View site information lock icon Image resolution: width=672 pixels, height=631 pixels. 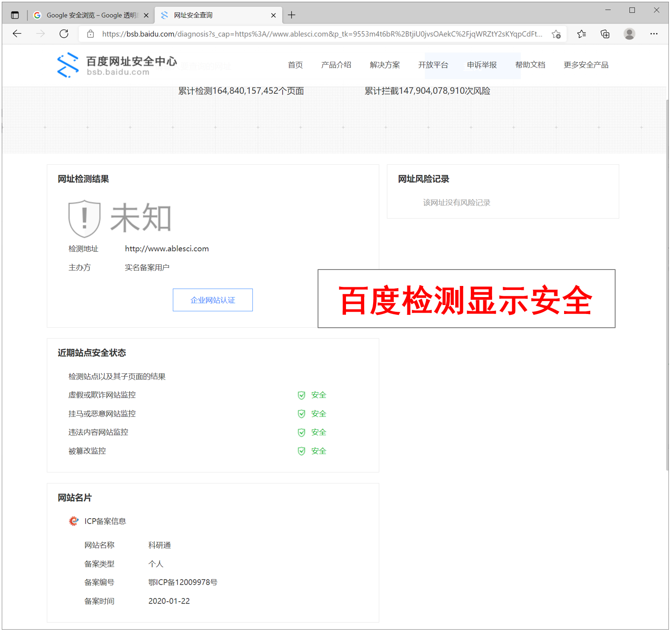91,34
